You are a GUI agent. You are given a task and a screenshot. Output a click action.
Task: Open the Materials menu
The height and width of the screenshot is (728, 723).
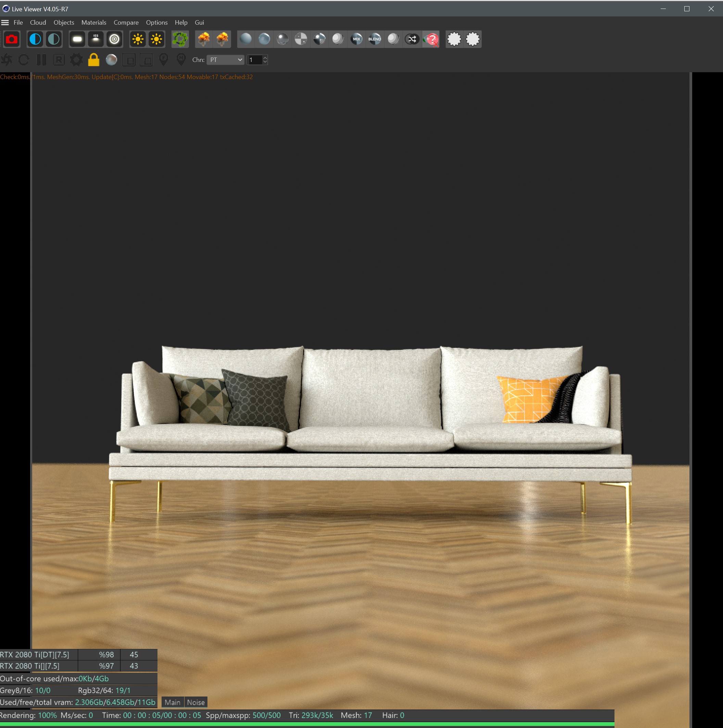(x=93, y=23)
